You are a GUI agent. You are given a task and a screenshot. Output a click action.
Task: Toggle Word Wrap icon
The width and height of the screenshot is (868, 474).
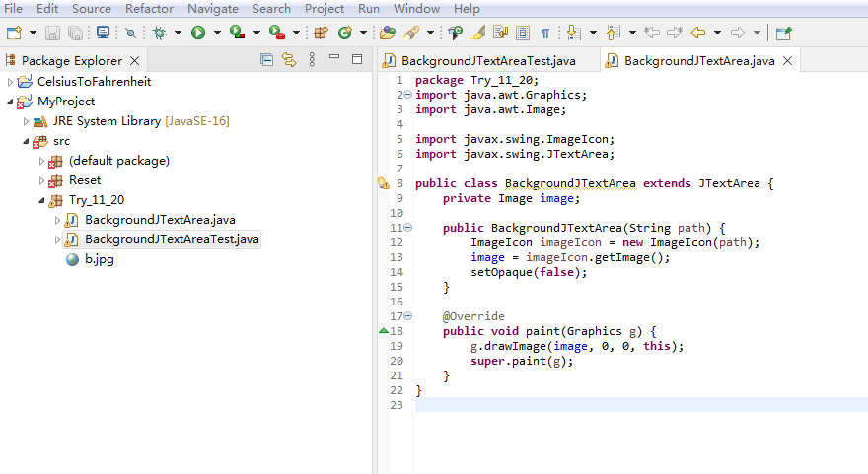click(500, 33)
